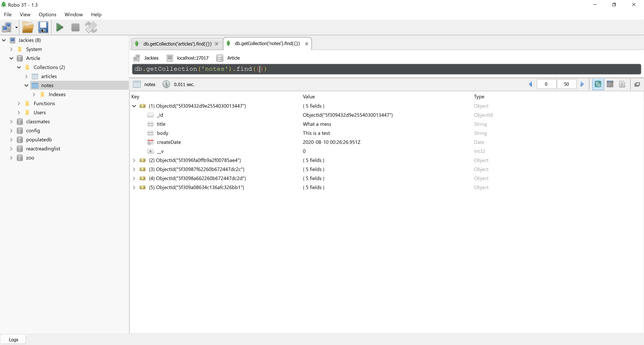
Task: Open the Logs panel button
Action: (x=13, y=339)
